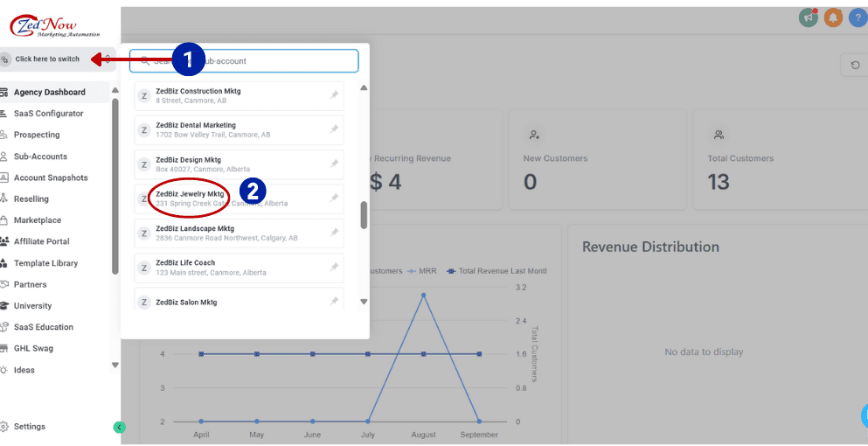
Task: Click the SaaS Education icon
Action: tap(3, 327)
